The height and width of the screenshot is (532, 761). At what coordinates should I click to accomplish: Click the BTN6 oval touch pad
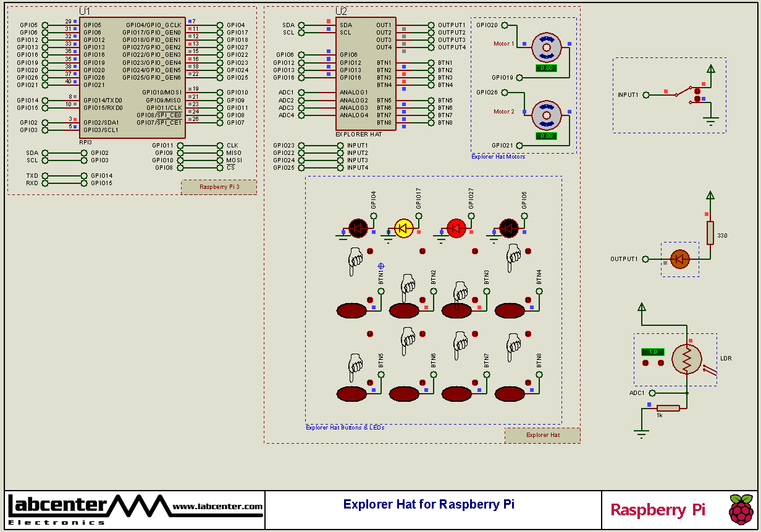point(404,393)
